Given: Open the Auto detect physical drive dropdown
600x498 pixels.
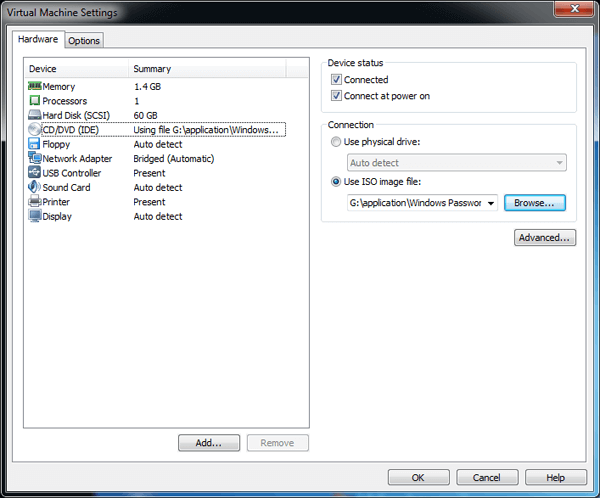Looking at the screenshot, I should click(457, 163).
